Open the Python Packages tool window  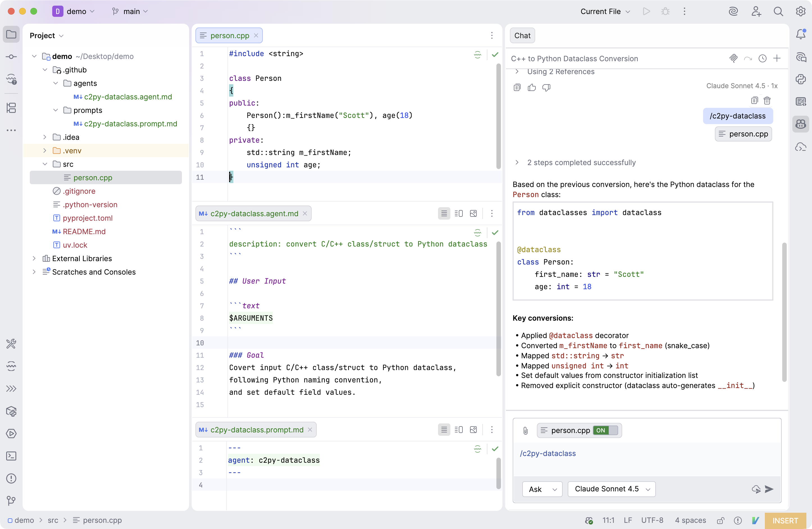click(x=11, y=411)
